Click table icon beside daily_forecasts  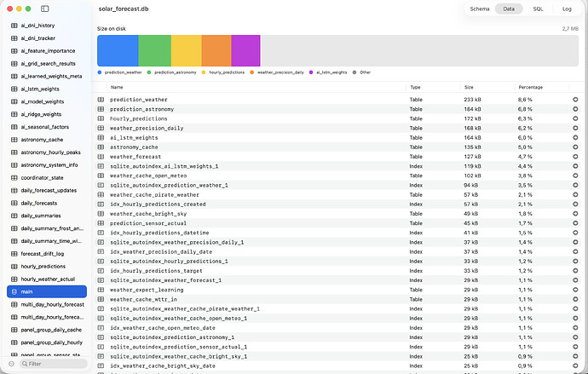(14, 203)
